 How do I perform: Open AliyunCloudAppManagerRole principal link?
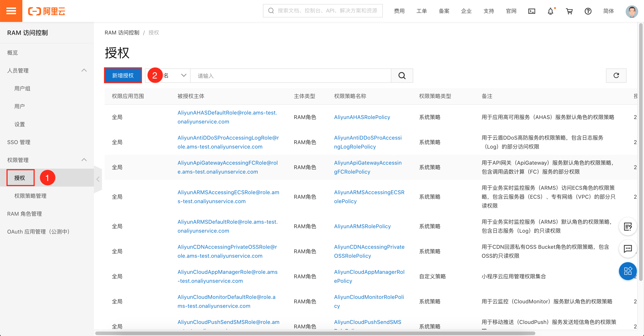[x=227, y=276]
